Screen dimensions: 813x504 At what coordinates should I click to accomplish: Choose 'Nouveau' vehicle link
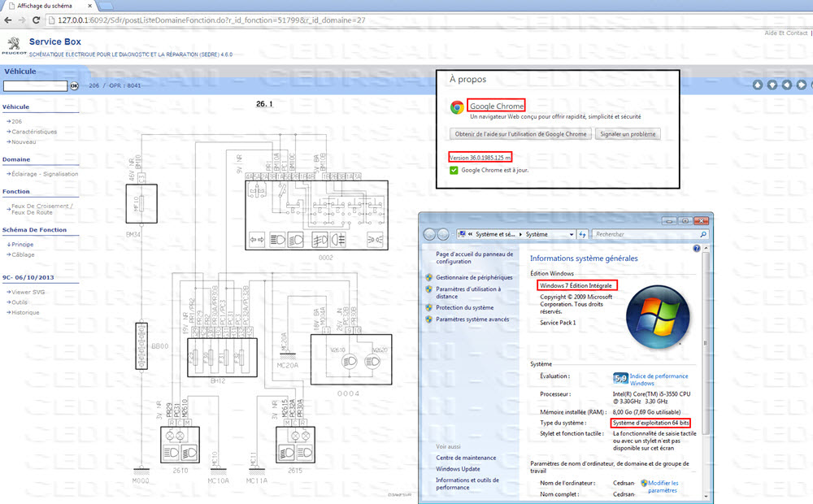pyautogui.click(x=24, y=141)
